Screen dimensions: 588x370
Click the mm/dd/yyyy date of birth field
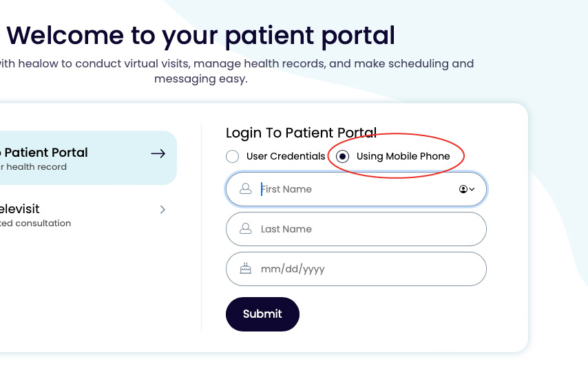356,269
